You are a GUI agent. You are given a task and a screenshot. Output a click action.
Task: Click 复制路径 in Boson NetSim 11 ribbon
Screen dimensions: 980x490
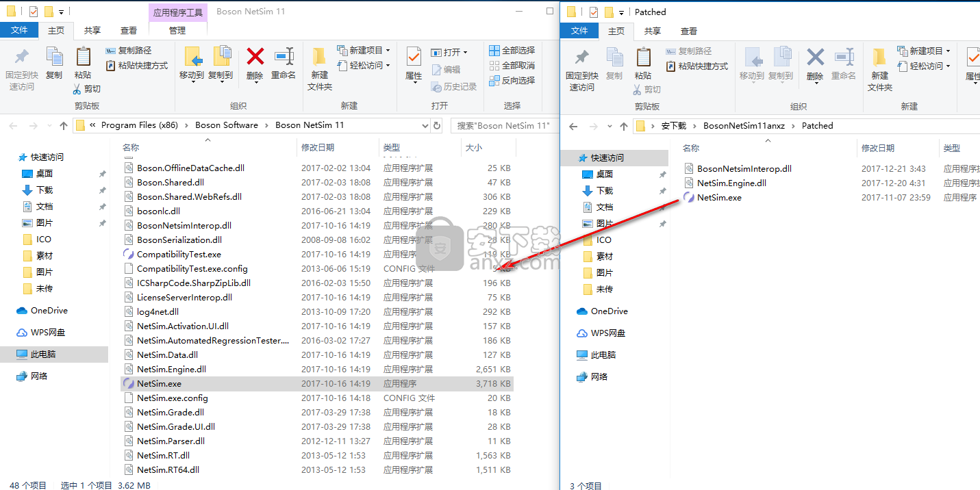(x=129, y=51)
